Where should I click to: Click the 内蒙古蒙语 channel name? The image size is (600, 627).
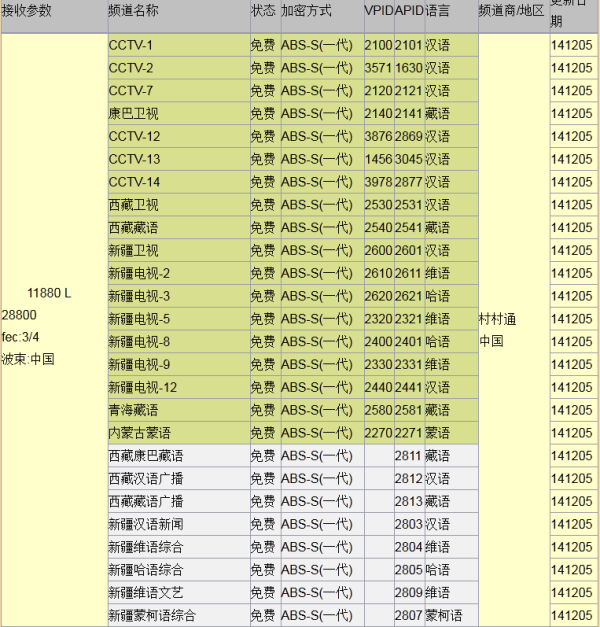[x=140, y=433]
